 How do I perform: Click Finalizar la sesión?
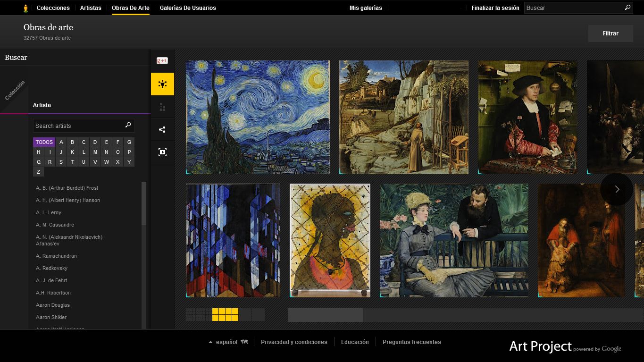click(495, 8)
